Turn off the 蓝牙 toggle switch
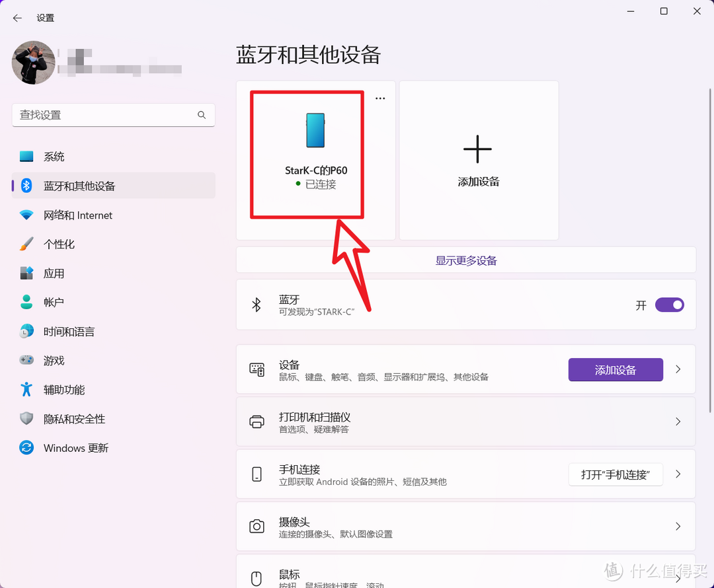 pos(669,305)
